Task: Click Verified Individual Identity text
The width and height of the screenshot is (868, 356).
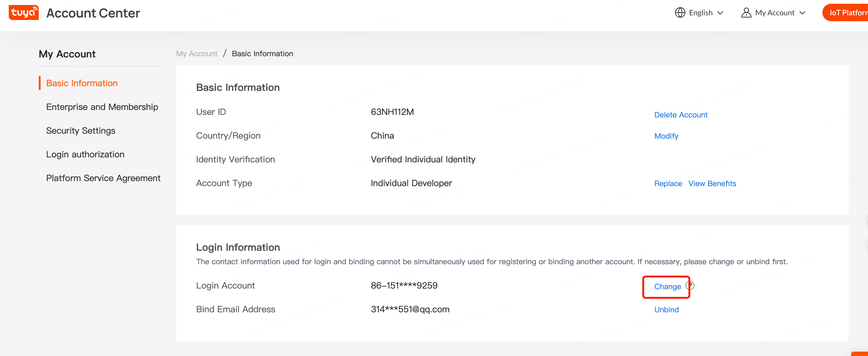Action: tap(423, 160)
